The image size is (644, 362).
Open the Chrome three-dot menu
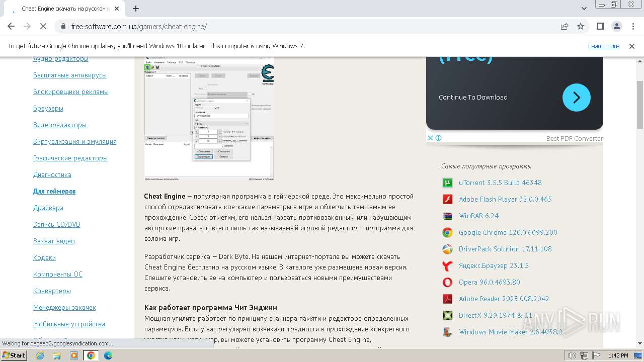pos(633,27)
